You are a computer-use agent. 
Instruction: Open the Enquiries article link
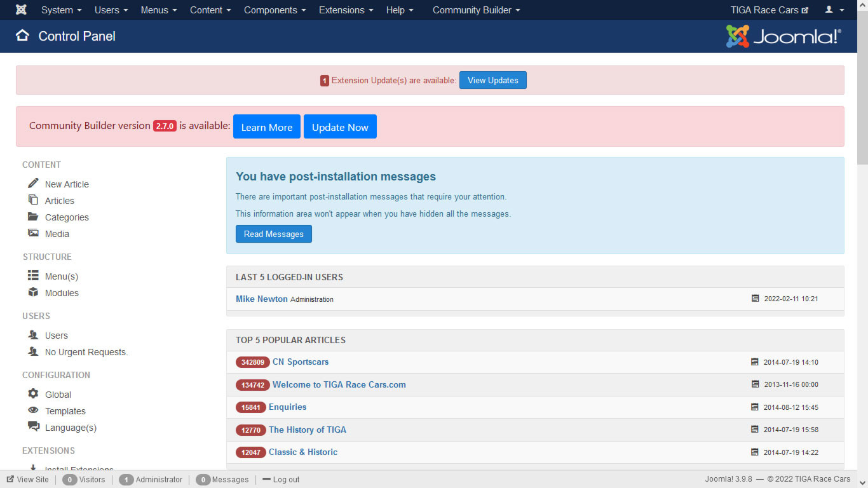(287, 407)
